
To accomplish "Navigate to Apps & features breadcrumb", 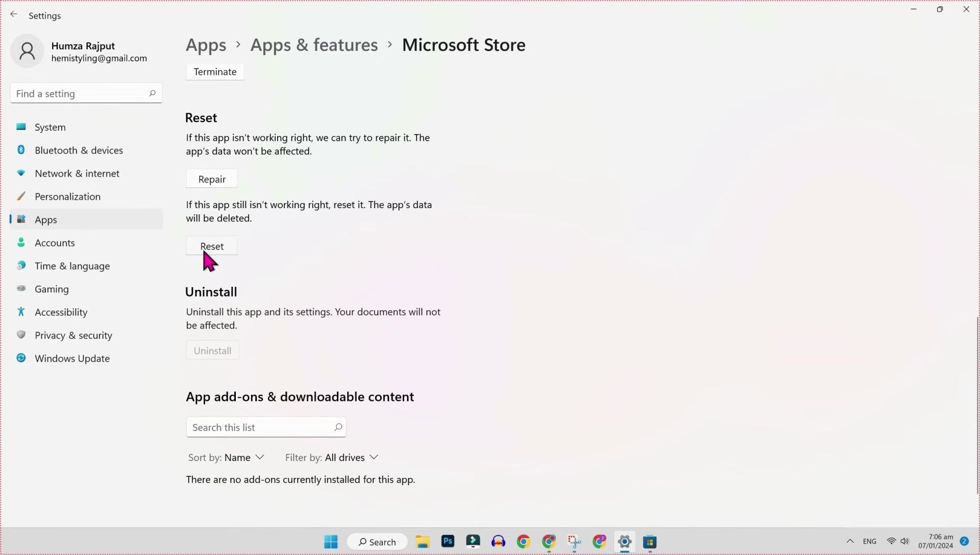I will (314, 45).
